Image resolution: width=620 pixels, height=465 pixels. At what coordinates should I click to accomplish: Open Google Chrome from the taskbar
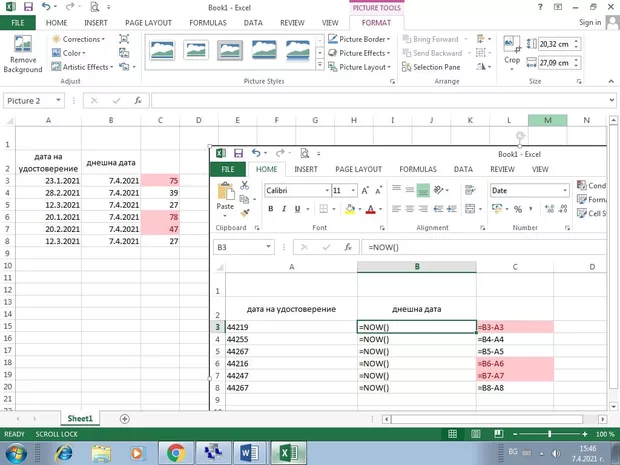coord(176,453)
